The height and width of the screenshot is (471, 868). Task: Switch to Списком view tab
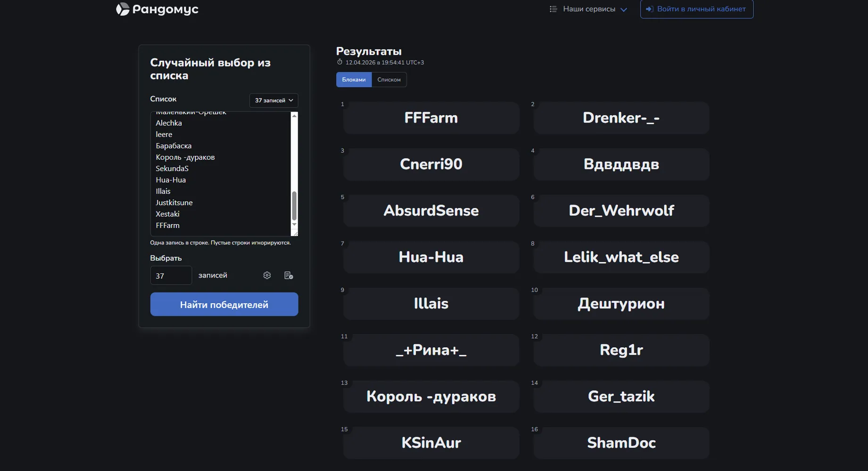coord(389,80)
